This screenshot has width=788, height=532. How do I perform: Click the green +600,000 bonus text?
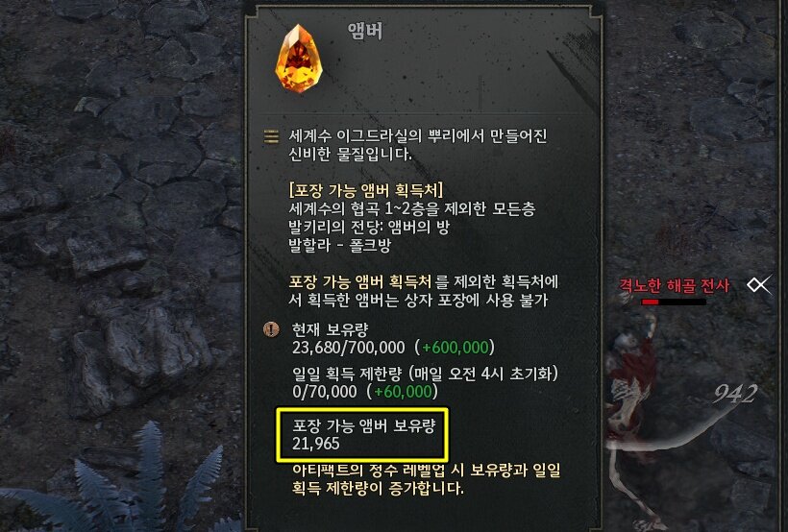456,348
